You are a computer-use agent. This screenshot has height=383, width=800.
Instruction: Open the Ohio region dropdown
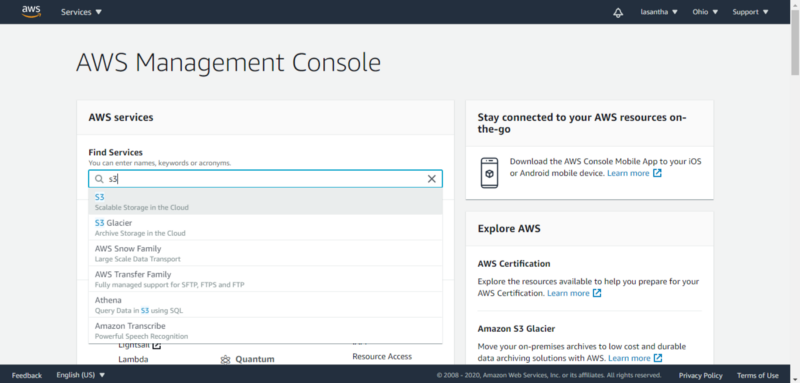pyautogui.click(x=705, y=12)
